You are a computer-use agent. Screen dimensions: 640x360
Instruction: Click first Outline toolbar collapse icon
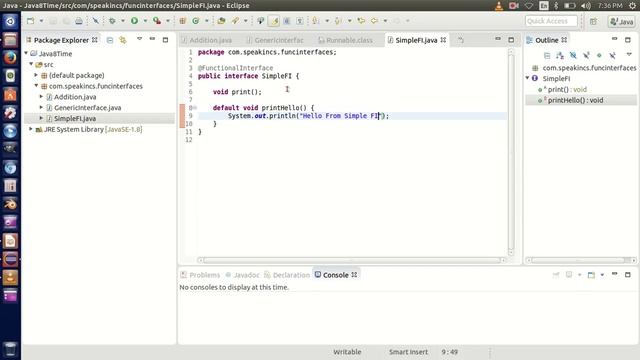547,55
